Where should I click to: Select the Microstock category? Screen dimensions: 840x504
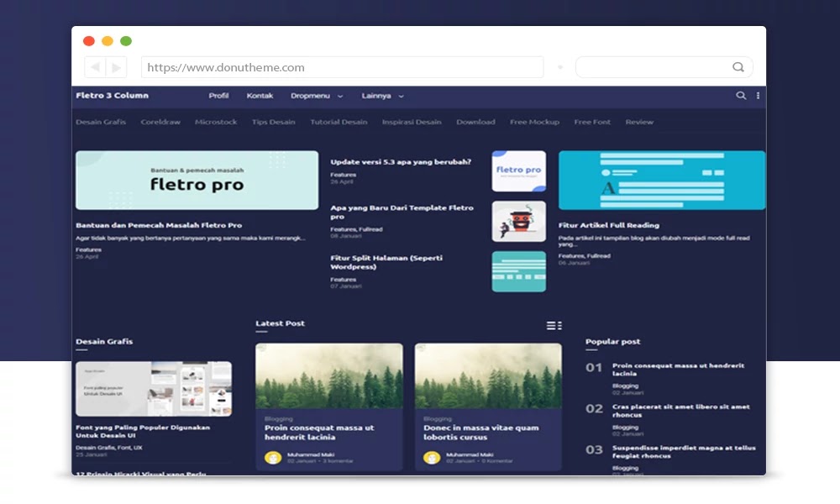(216, 122)
